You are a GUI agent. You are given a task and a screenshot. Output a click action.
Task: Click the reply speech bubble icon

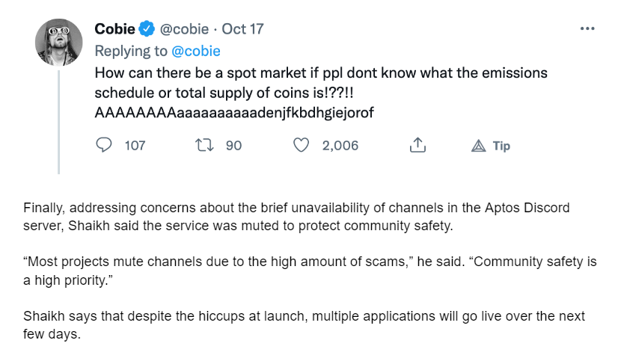click(x=103, y=145)
